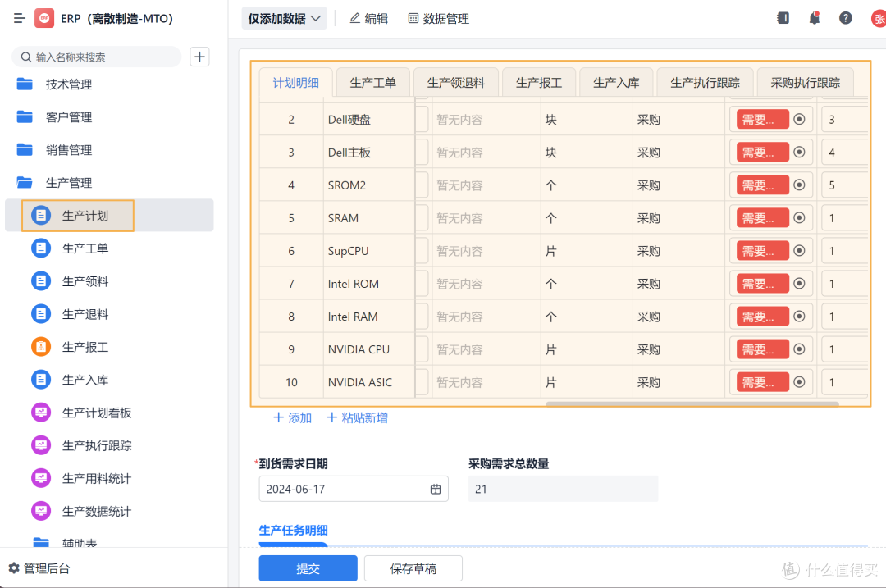This screenshot has width=886, height=588.
Task: Click the Intel ROM name cell
Action: 369,284
